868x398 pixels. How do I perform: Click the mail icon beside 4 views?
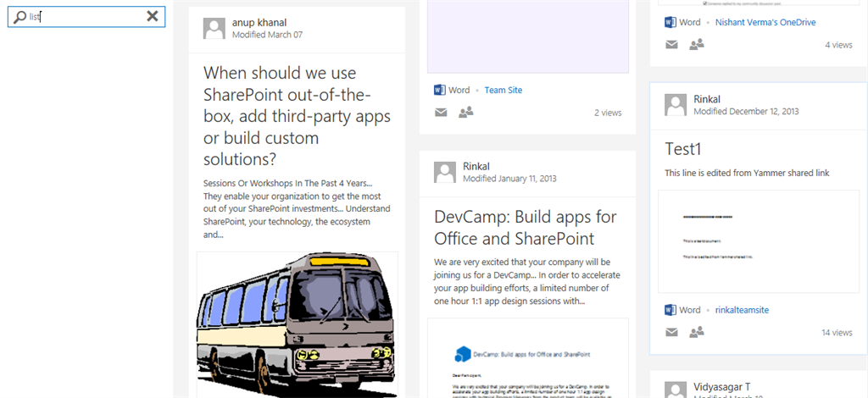(x=671, y=44)
